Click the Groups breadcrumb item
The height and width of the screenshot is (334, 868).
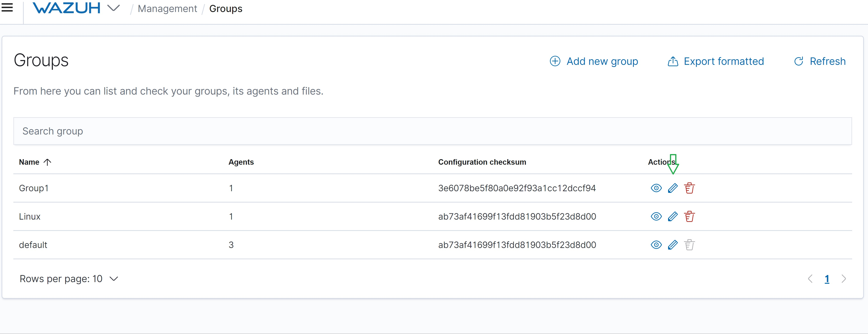pos(225,9)
